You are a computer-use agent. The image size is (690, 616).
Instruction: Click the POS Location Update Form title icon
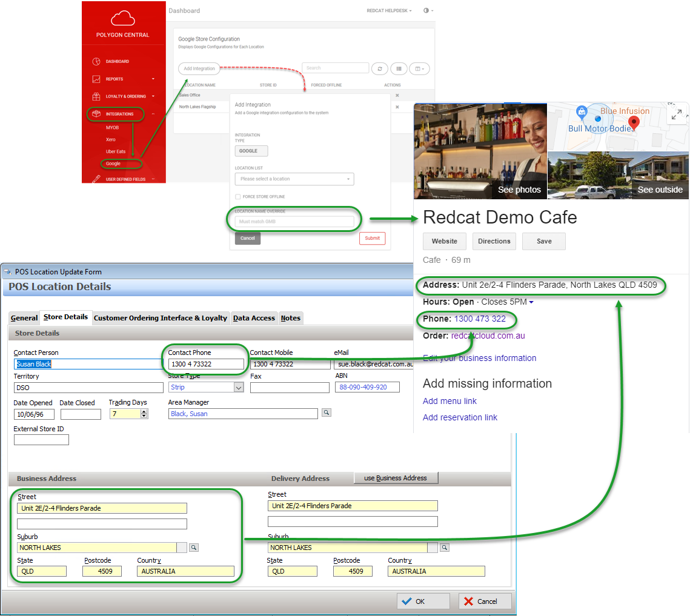click(7, 272)
